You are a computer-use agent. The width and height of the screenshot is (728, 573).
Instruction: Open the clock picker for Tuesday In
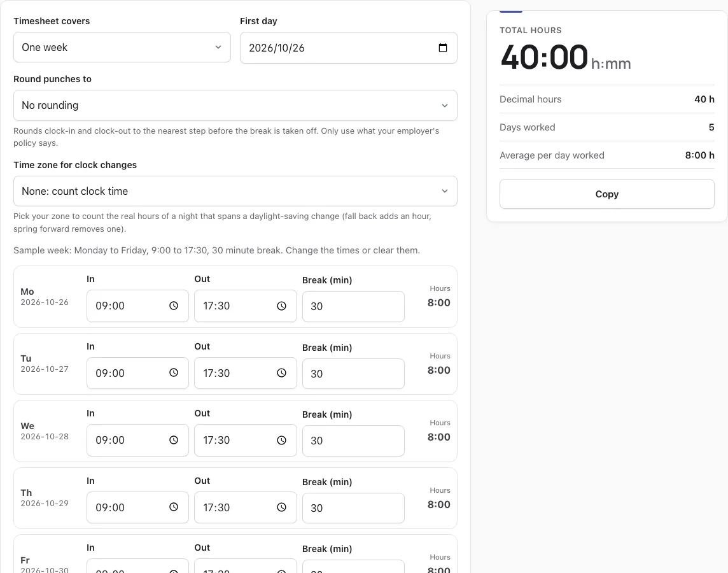(174, 373)
